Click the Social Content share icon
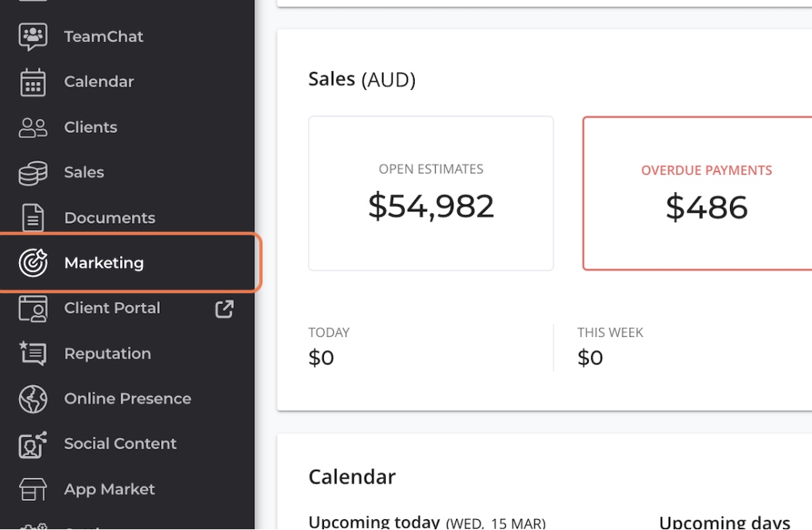 [x=33, y=444]
